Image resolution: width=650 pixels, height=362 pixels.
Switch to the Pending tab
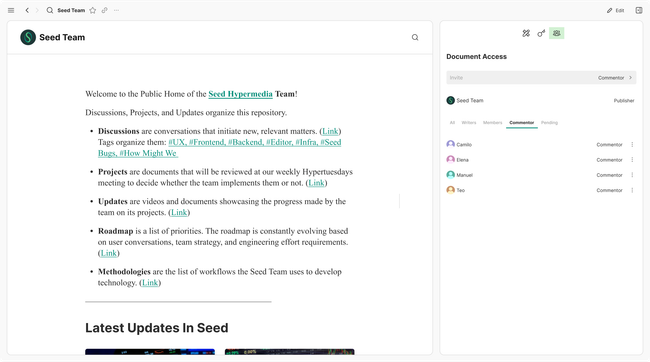tap(549, 123)
